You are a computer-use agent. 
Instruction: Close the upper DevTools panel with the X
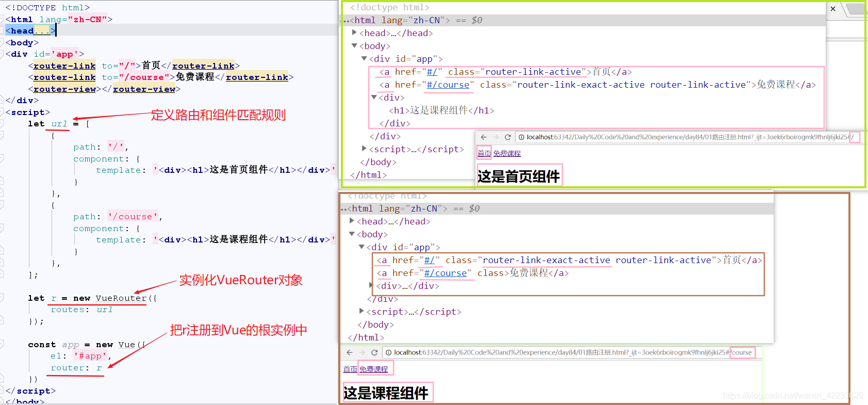pyautogui.click(x=833, y=9)
